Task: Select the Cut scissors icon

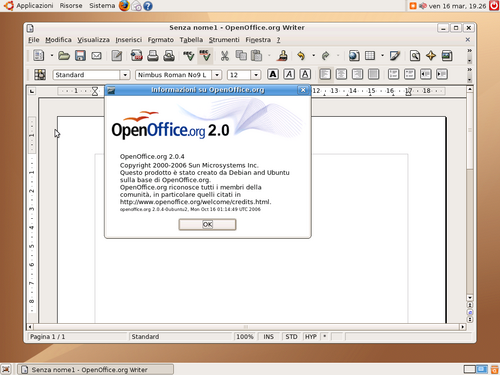Action: pos(225,56)
